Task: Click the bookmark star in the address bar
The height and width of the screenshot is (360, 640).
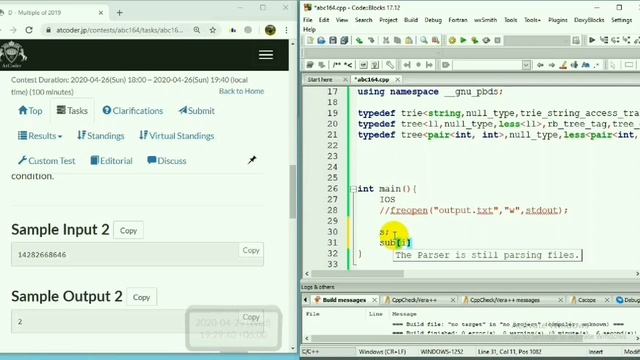Action: pyautogui.click(x=213, y=30)
